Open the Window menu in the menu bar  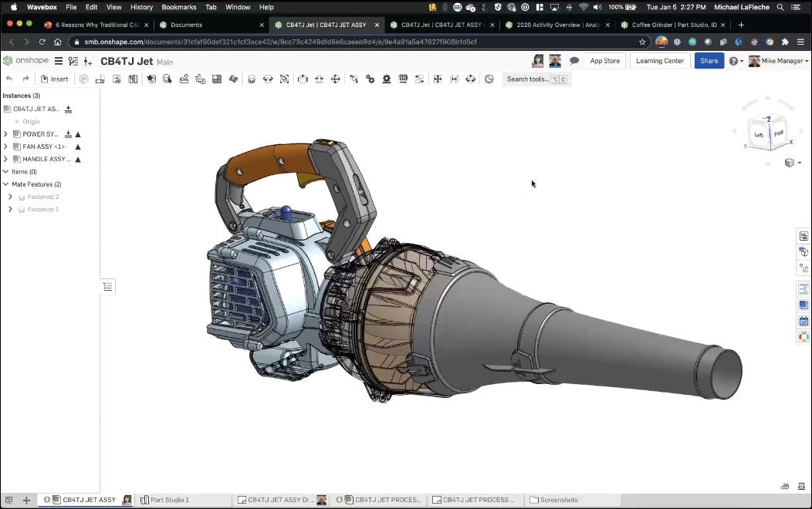pyautogui.click(x=238, y=7)
